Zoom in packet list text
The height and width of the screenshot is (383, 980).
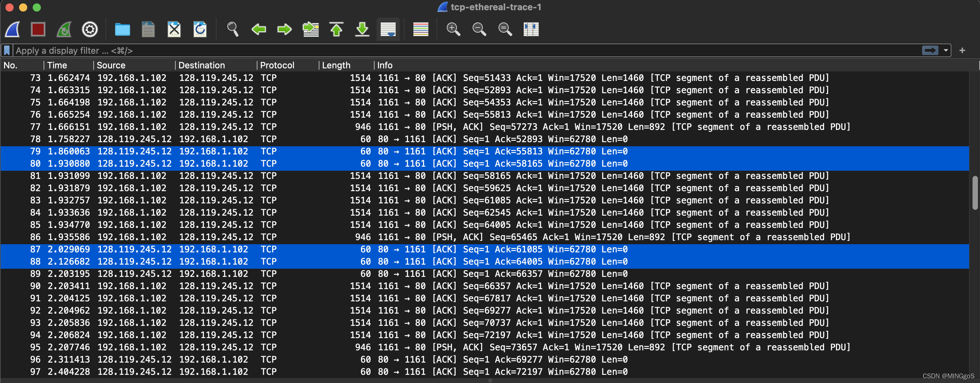click(x=453, y=29)
